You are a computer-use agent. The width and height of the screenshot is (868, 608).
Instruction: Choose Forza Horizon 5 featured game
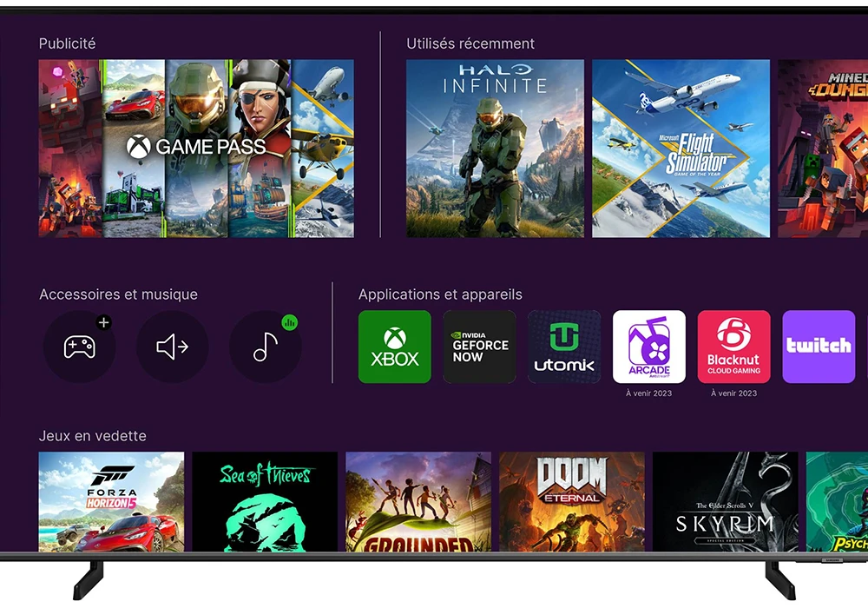click(x=111, y=501)
